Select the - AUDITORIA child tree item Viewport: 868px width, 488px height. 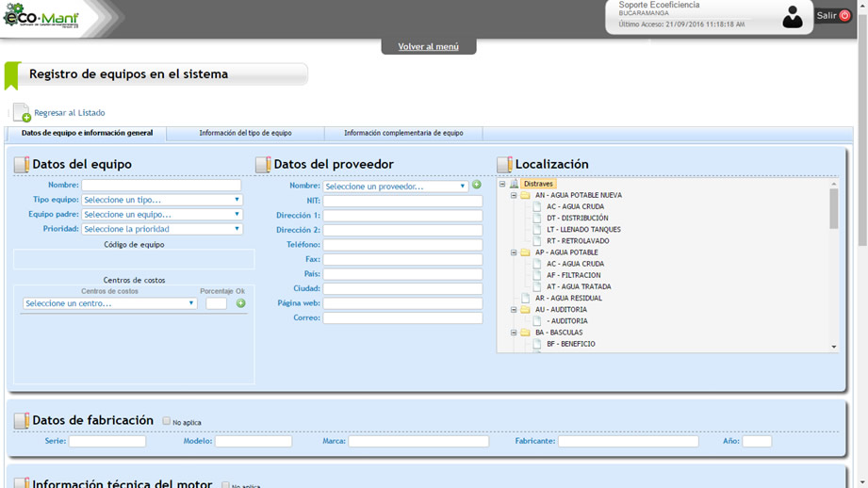(x=566, y=321)
